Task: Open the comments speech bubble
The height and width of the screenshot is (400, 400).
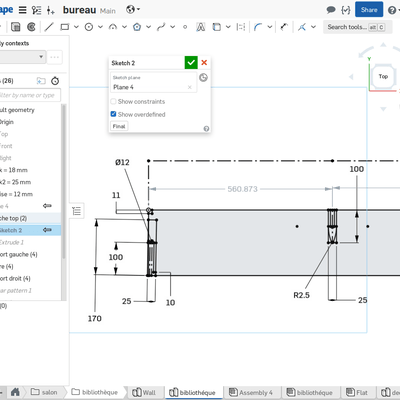Action: point(331,10)
